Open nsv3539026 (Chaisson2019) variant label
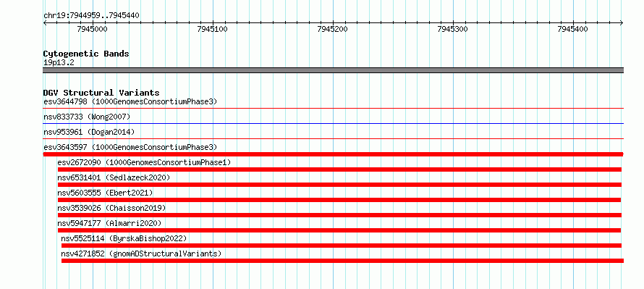The image size is (644, 289). point(111,208)
